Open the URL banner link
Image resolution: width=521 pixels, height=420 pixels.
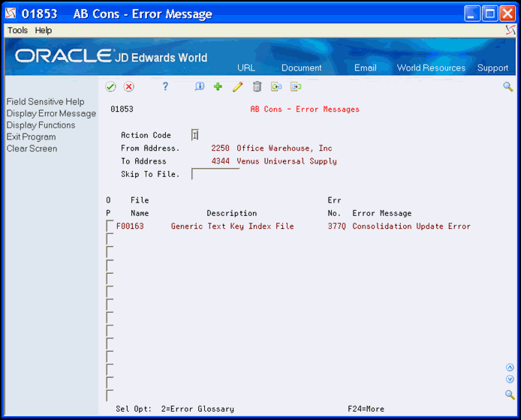(246, 67)
